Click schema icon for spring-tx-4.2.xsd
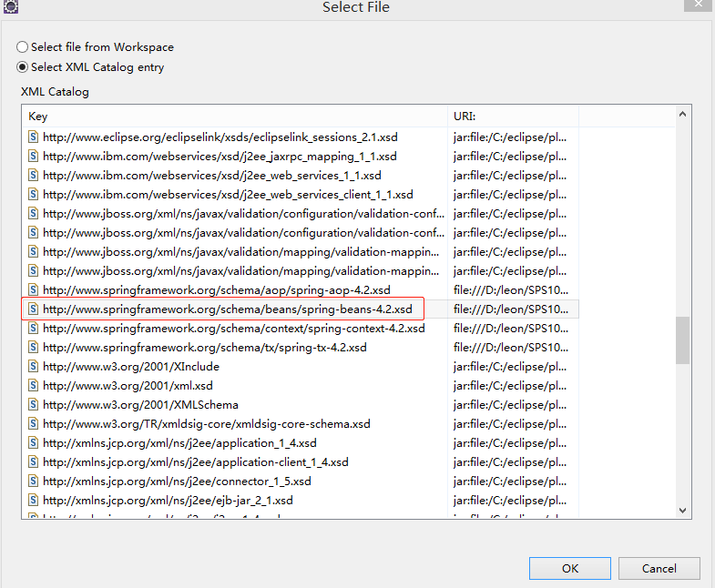Image resolution: width=715 pixels, height=588 pixels. click(33, 348)
